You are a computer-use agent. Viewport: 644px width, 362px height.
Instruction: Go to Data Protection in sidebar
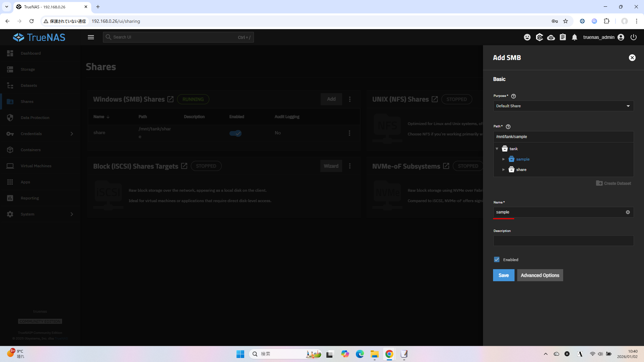35,118
